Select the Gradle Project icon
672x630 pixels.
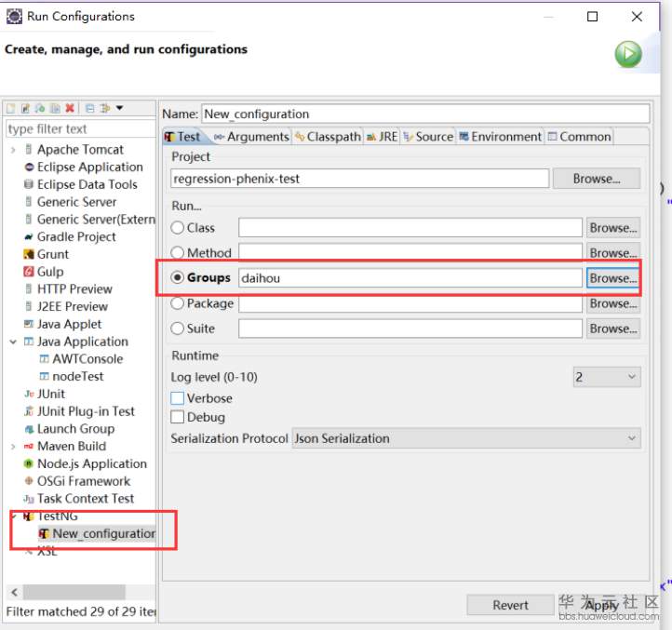pos(30,236)
